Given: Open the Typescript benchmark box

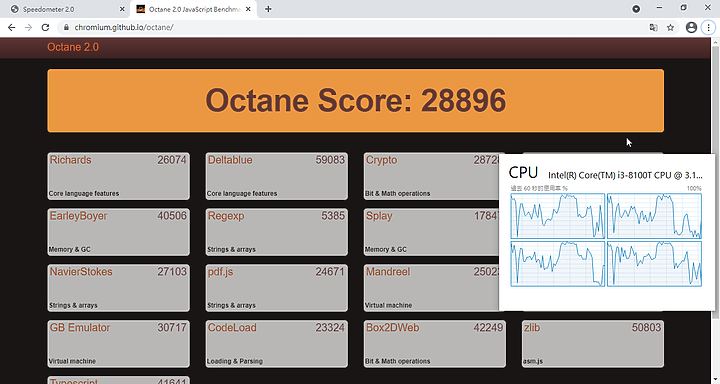Looking at the screenshot, I should 118,380.
